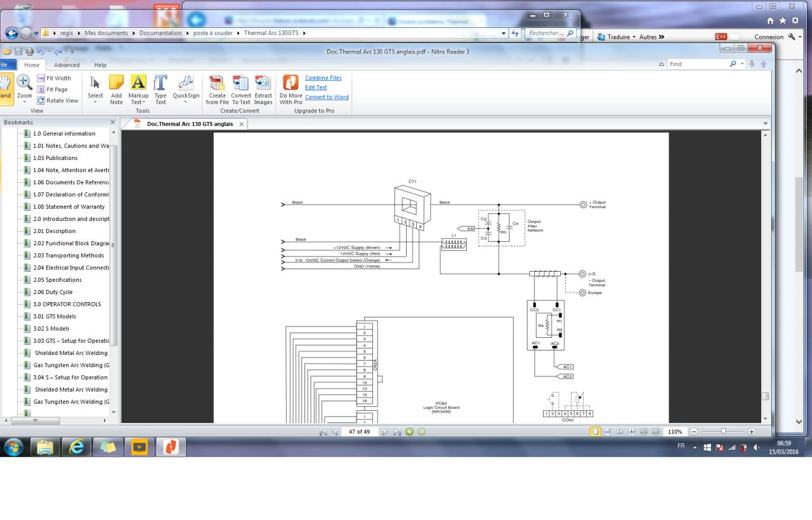Go to the next page of the PDF
Image resolution: width=812 pixels, height=520 pixels.
coord(385,432)
